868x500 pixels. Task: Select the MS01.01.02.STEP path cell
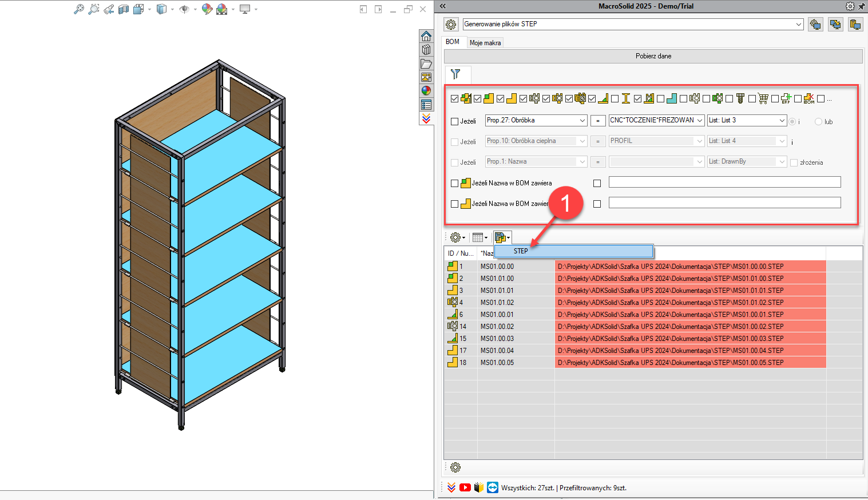pos(691,303)
